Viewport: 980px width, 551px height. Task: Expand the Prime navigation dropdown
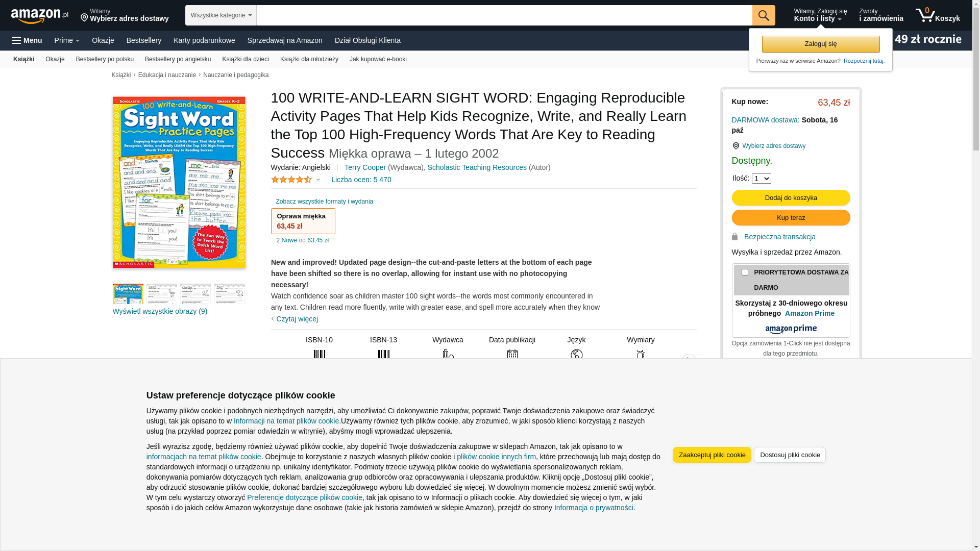click(x=67, y=40)
